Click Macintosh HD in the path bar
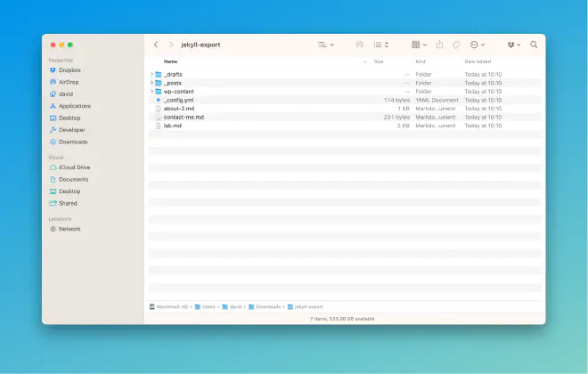 pos(168,307)
